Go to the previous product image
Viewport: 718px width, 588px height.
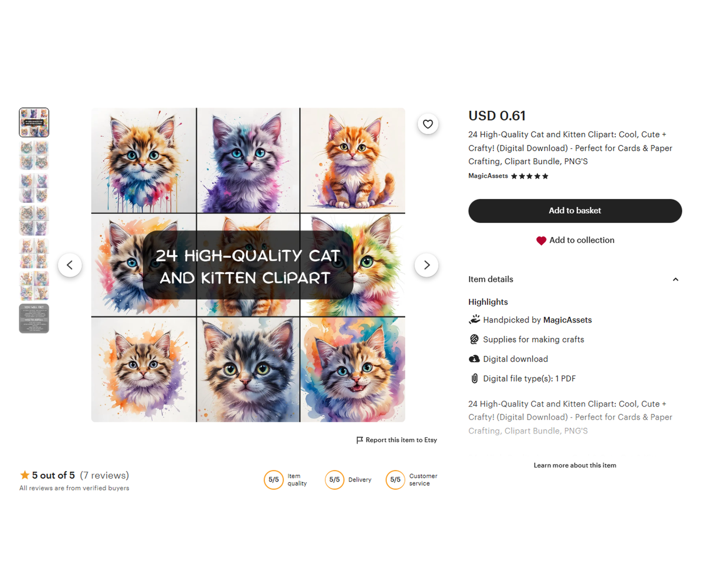tap(70, 265)
